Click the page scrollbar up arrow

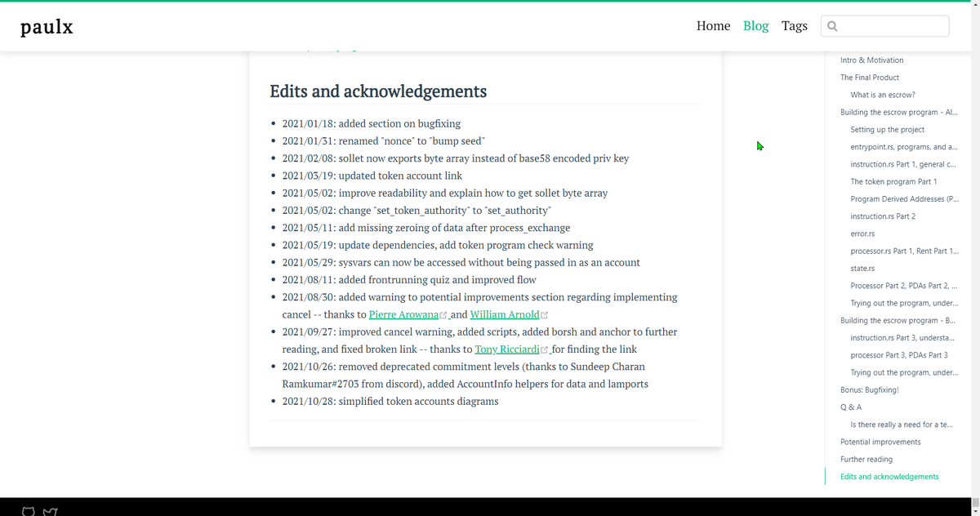click(x=974, y=6)
